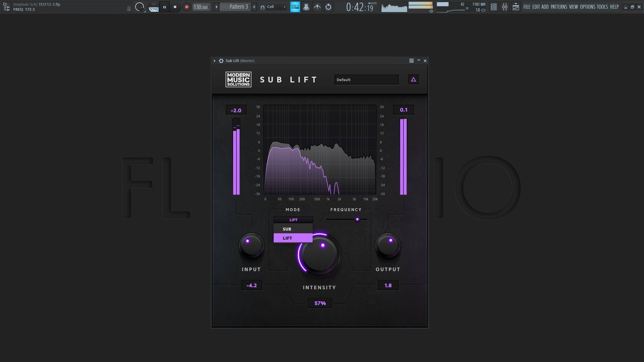Click the 57% intensity value field
Image resolution: width=644 pixels, height=362 pixels.
(320, 303)
